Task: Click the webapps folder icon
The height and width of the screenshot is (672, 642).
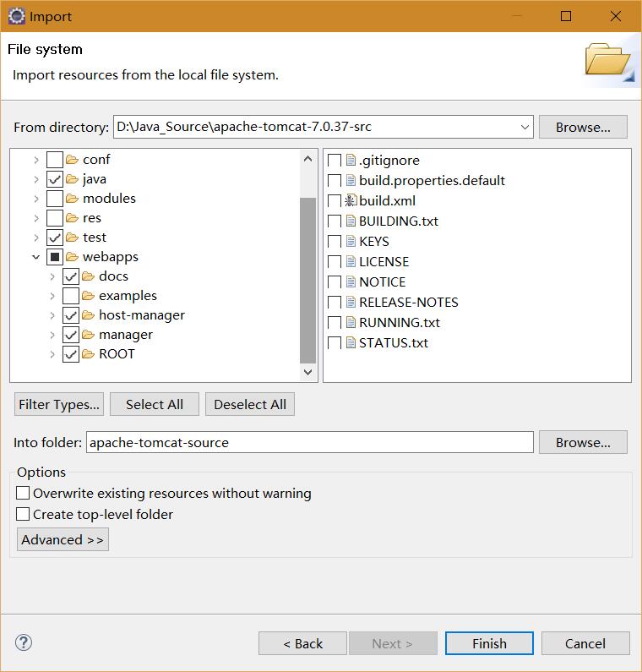Action: pyautogui.click(x=72, y=257)
